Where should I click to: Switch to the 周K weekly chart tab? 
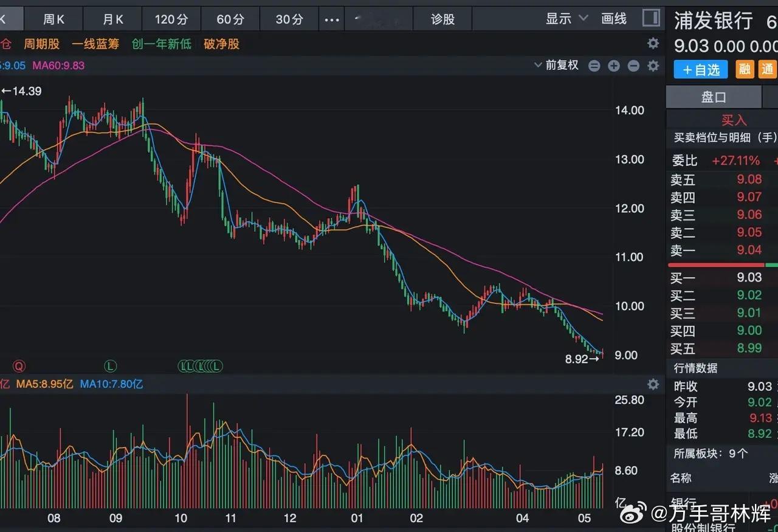53,19
